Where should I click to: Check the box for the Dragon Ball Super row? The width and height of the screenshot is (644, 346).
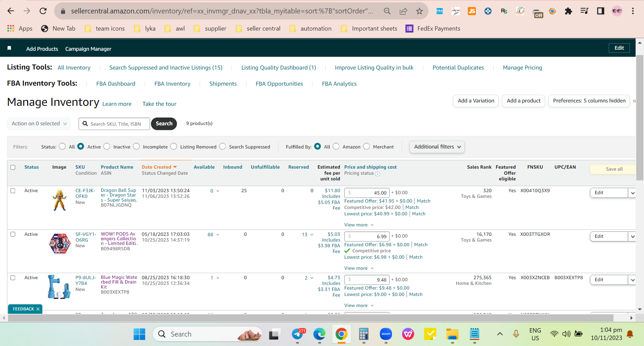[x=13, y=191]
